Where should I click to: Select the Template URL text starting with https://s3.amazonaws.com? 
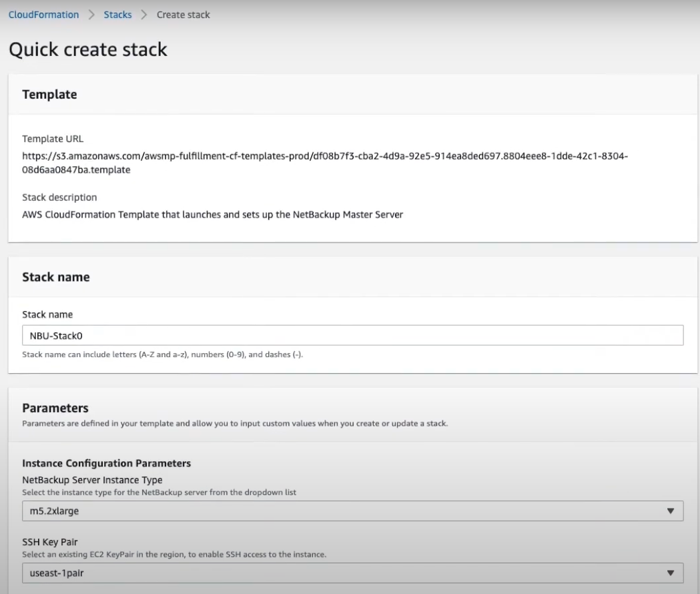[325, 163]
